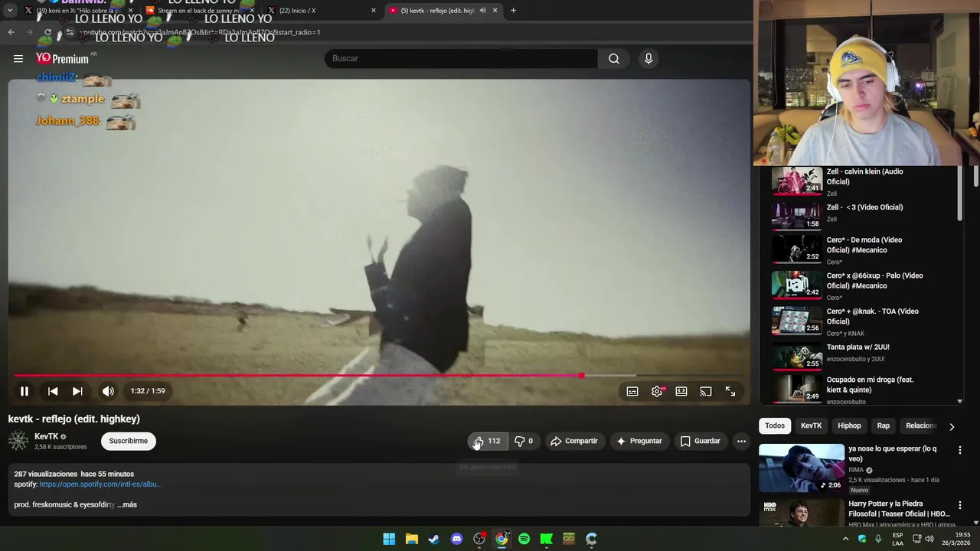This screenshot has width=980, height=551.
Task: Open Spotify from taskbar
Action: click(524, 539)
